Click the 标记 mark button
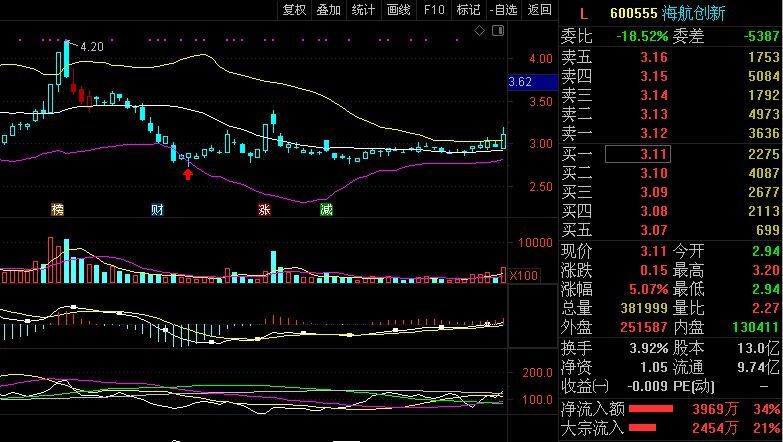The image size is (783, 442). pos(468,9)
